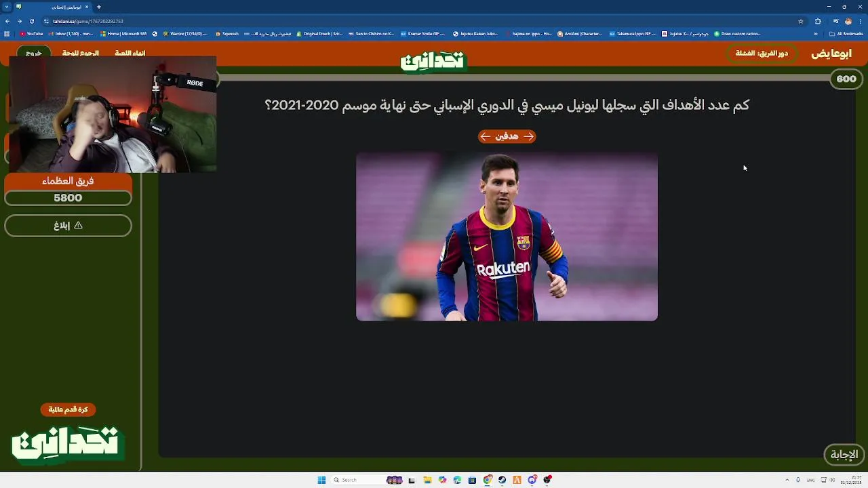Viewport: 868px width, 488px height.
Task: Open the Squoosh bookmark
Action: point(226,33)
